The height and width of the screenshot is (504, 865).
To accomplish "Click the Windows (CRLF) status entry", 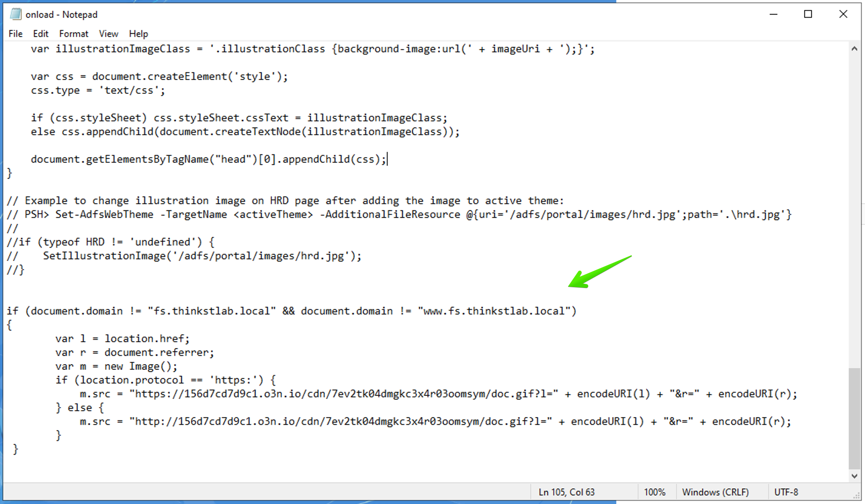I will click(715, 492).
